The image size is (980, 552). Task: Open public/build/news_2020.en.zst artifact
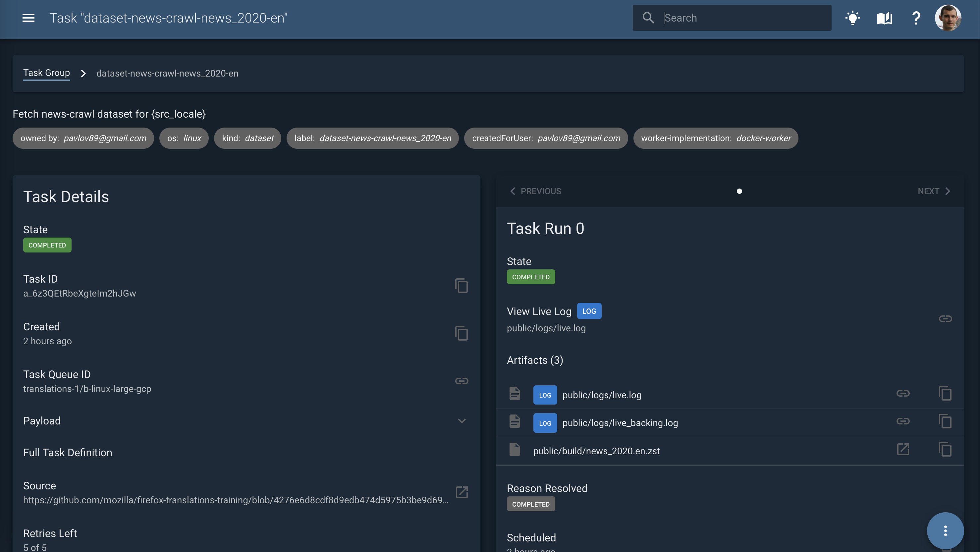pyautogui.click(x=597, y=451)
